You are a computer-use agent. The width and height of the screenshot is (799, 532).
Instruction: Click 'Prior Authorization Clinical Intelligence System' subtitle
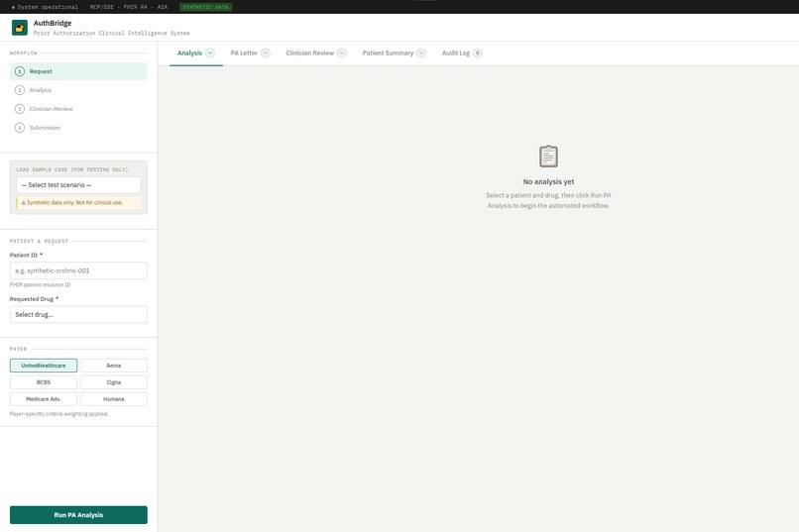coord(112,33)
